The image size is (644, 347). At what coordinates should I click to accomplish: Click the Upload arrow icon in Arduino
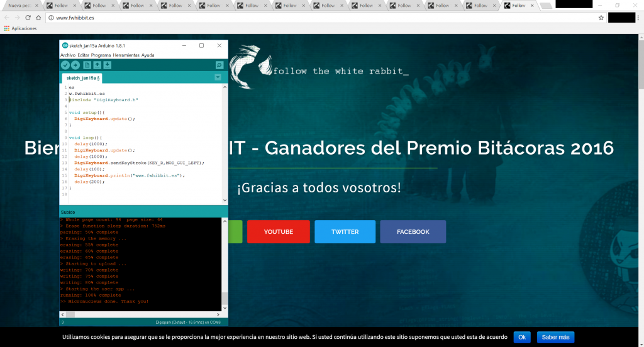[75, 65]
